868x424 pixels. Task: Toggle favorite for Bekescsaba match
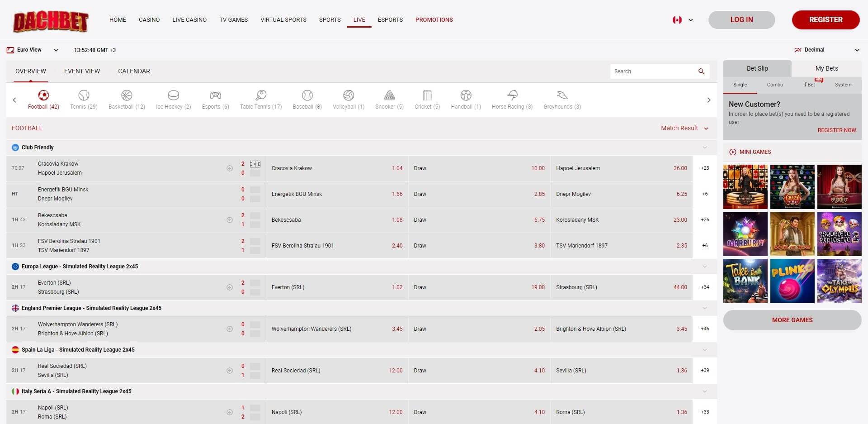pos(230,220)
